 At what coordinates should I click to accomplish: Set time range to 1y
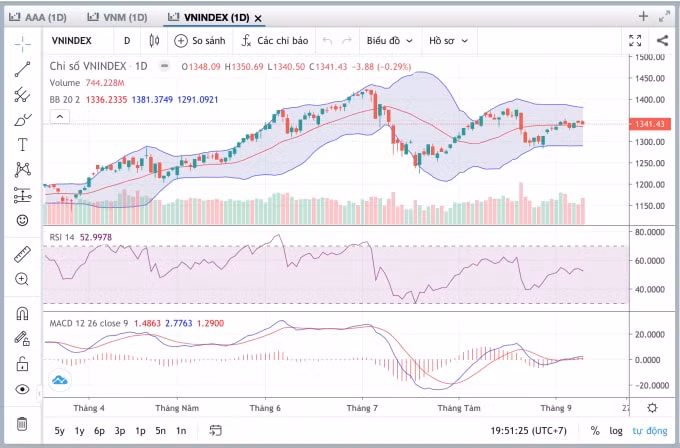pyautogui.click(x=79, y=431)
